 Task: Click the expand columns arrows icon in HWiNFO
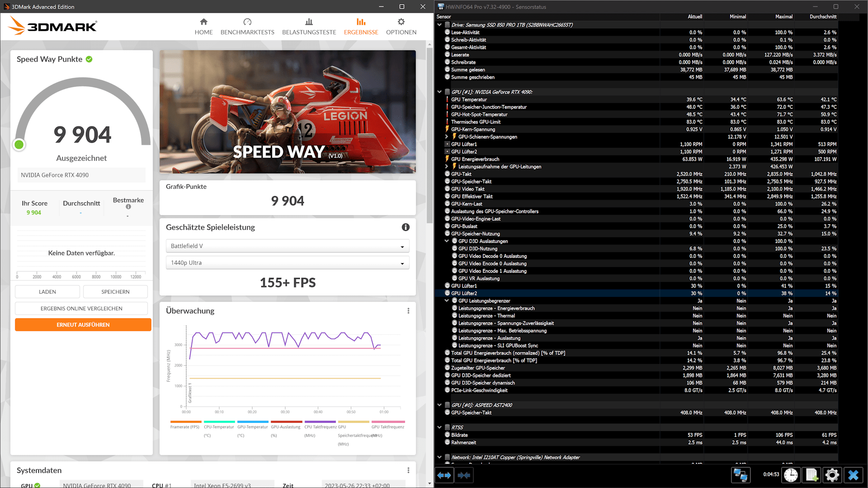(444, 475)
